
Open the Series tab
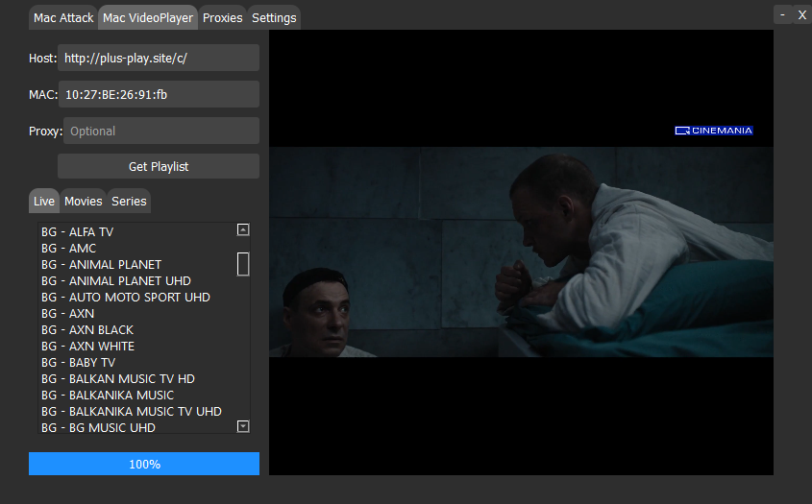point(129,202)
